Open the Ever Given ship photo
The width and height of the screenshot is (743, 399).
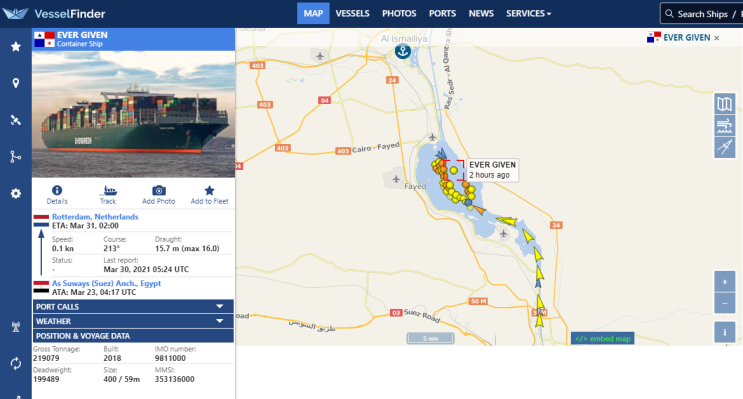coord(134,114)
